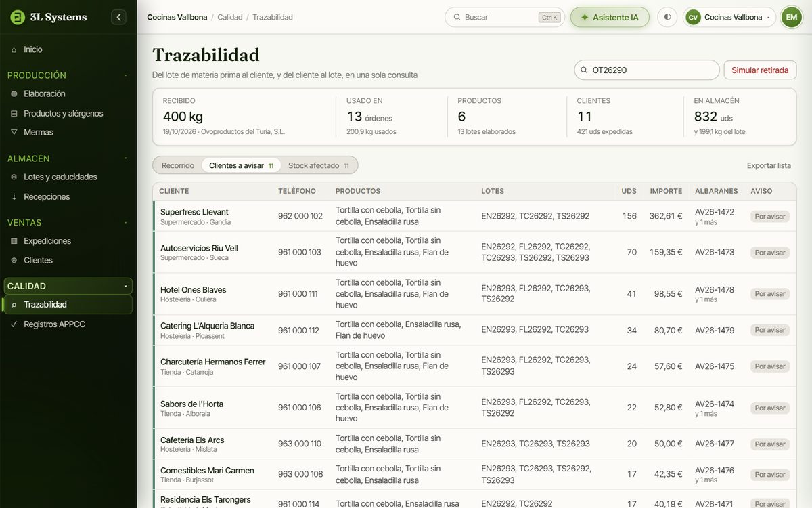Click Cocinas Vallbona in the breadcrumb
Viewport: 812px width, 508px height.
coord(177,17)
